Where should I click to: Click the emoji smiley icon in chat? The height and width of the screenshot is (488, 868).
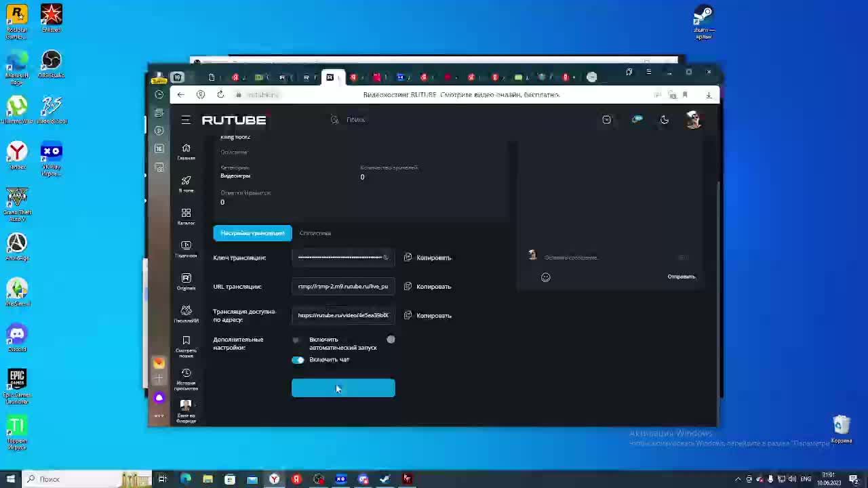point(546,277)
